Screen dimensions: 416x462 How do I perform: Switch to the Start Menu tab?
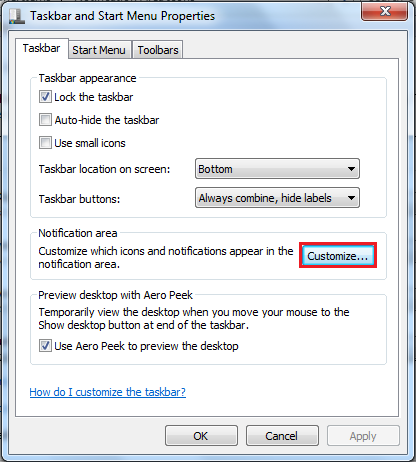(x=99, y=50)
